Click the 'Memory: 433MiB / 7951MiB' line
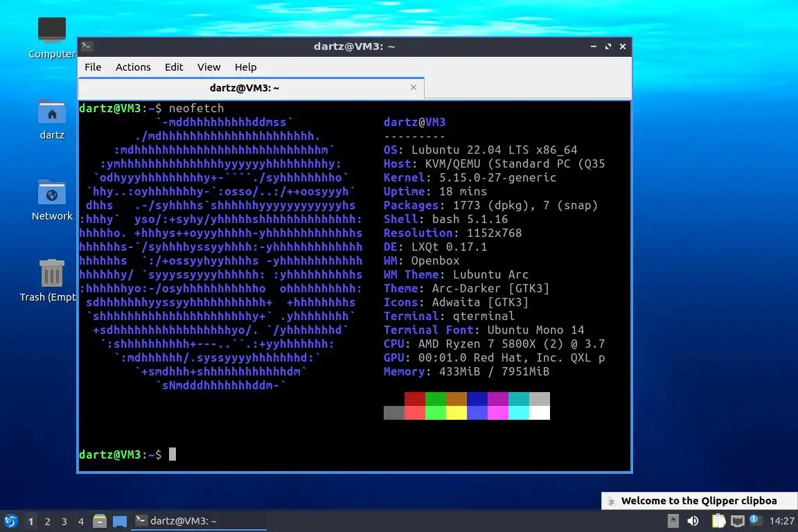 point(467,371)
